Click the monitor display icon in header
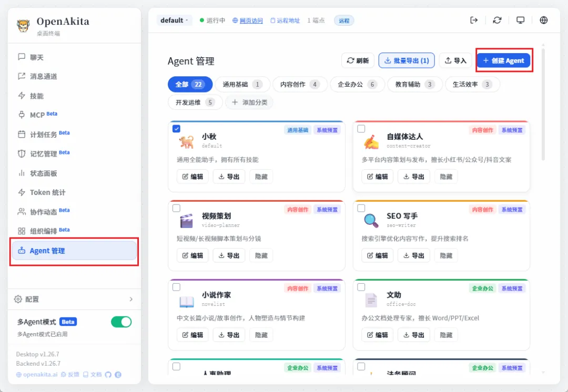 tap(520, 20)
